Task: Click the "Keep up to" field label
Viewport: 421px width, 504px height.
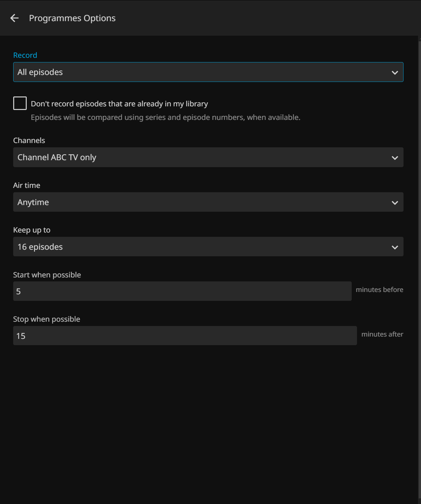Action: pos(32,230)
